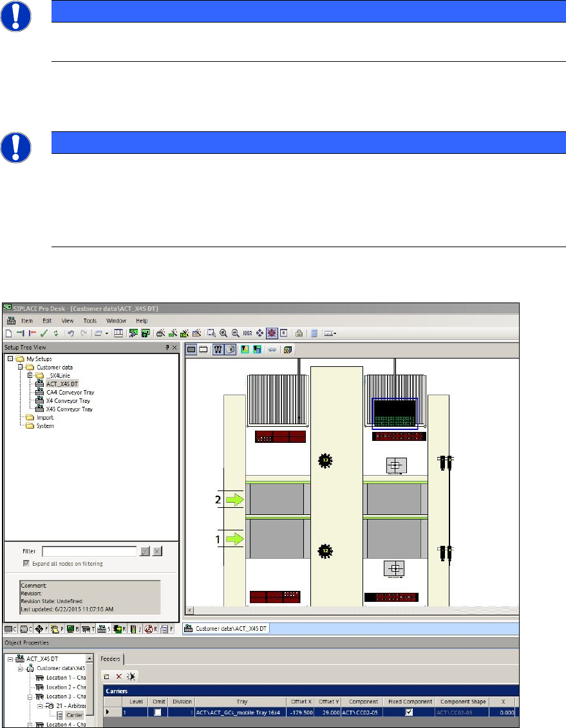Toggle the Omit checkbox in carrier row
566x728 pixels.
(158, 712)
